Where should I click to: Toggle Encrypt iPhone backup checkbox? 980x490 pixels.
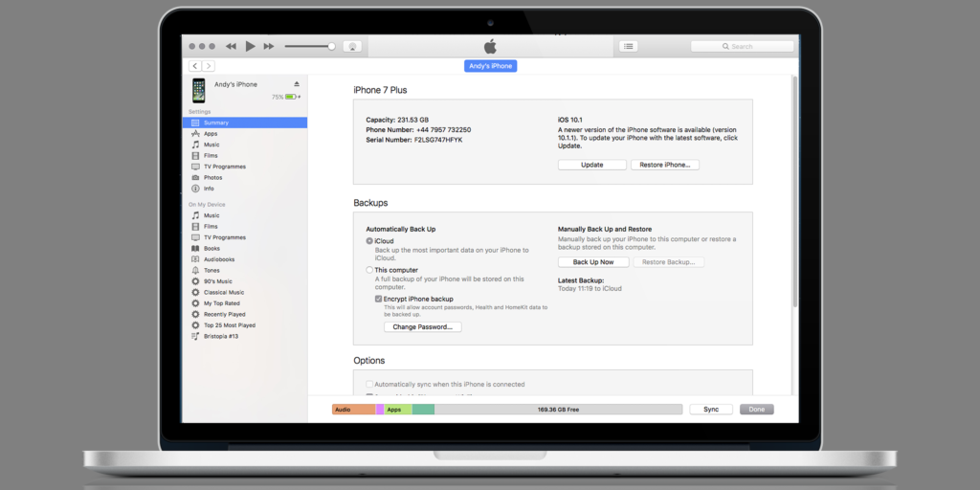click(379, 300)
